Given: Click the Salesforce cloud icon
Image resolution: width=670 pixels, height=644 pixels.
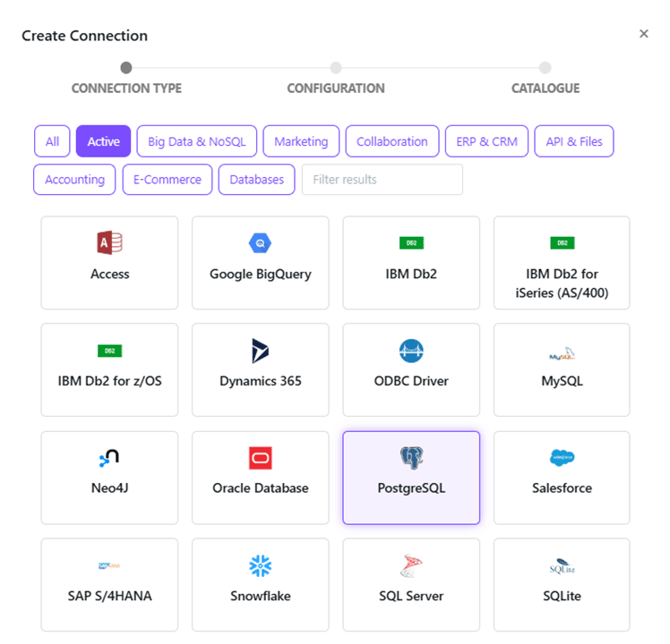Looking at the screenshot, I should (x=562, y=458).
